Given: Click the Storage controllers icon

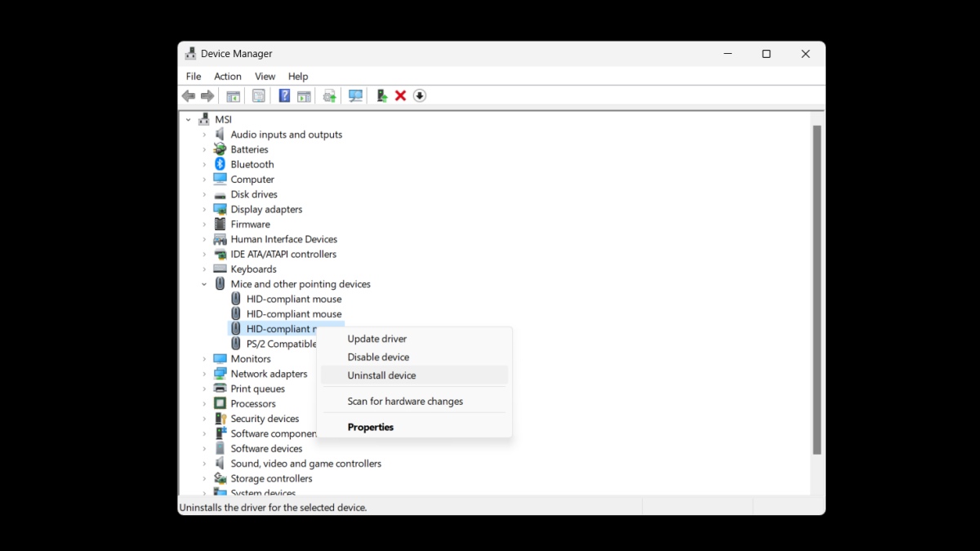Looking at the screenshot, I should (220, 478).
